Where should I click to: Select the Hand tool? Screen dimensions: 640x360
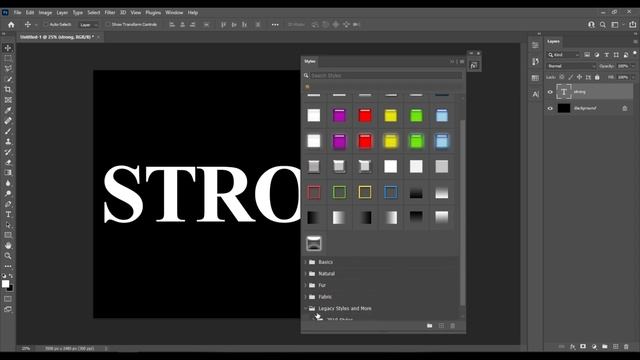coord(8,246)
